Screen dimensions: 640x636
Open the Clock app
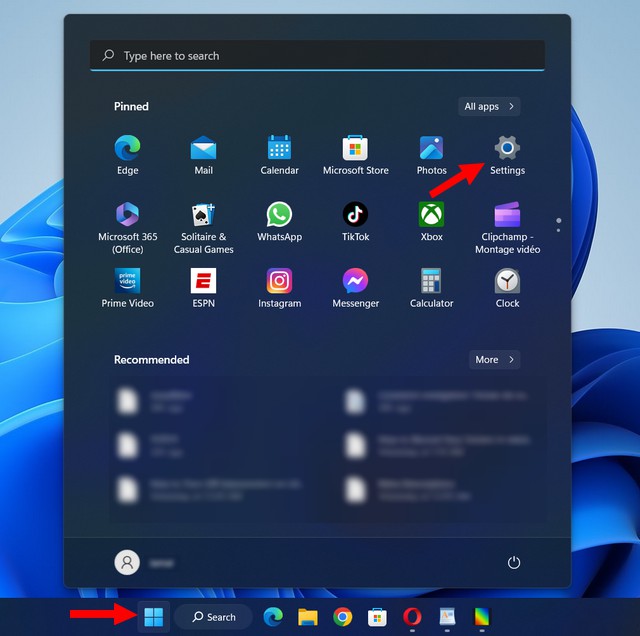[507, 288]
